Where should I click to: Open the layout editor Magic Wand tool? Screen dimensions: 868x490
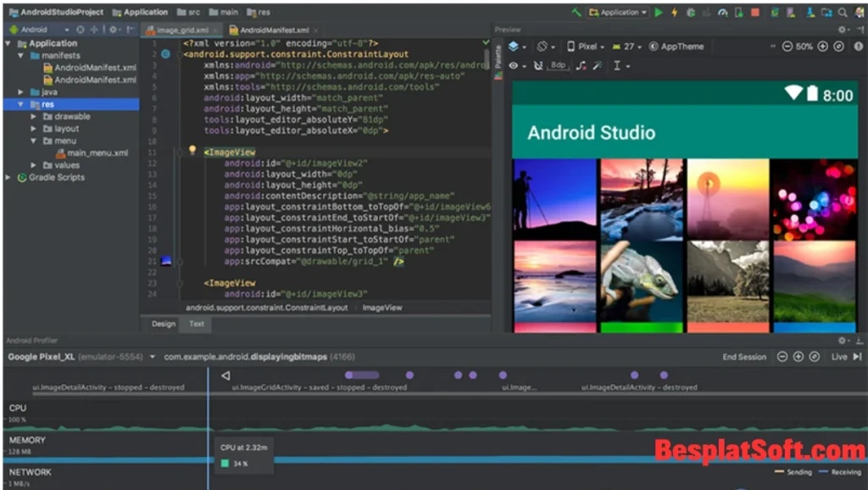597,65
